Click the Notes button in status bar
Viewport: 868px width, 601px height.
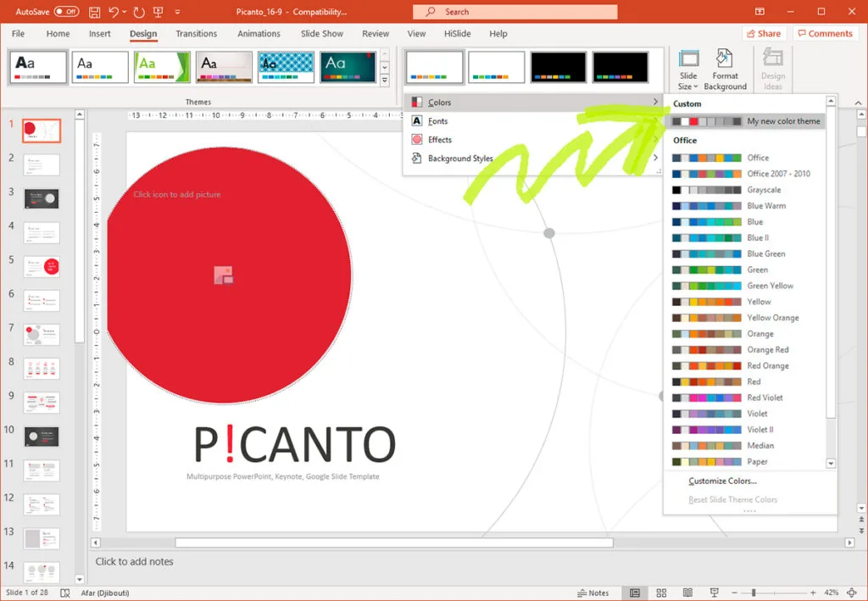[x=593, y=593]
